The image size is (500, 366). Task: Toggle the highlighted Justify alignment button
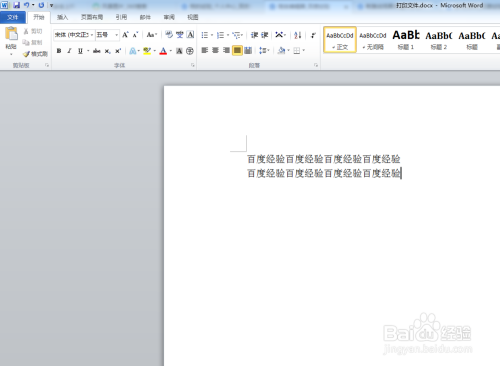coord(237,50)
